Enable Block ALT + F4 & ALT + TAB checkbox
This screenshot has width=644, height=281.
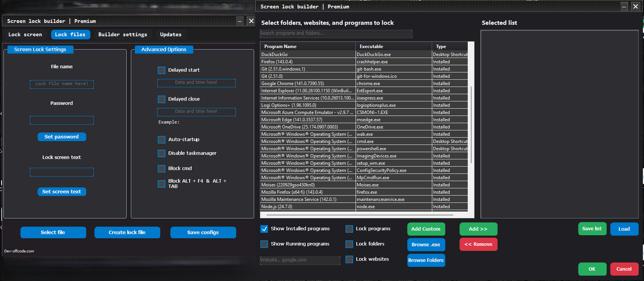pos(162,184)
